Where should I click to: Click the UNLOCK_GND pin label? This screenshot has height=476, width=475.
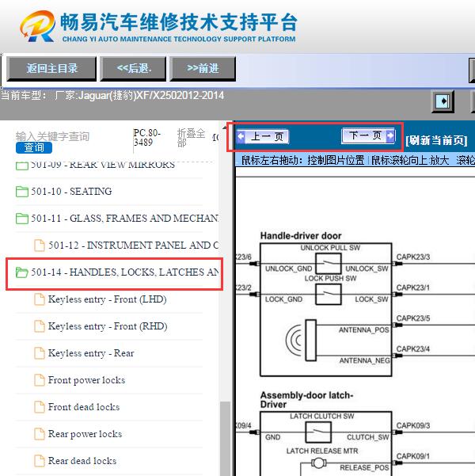tap(288, 269)
